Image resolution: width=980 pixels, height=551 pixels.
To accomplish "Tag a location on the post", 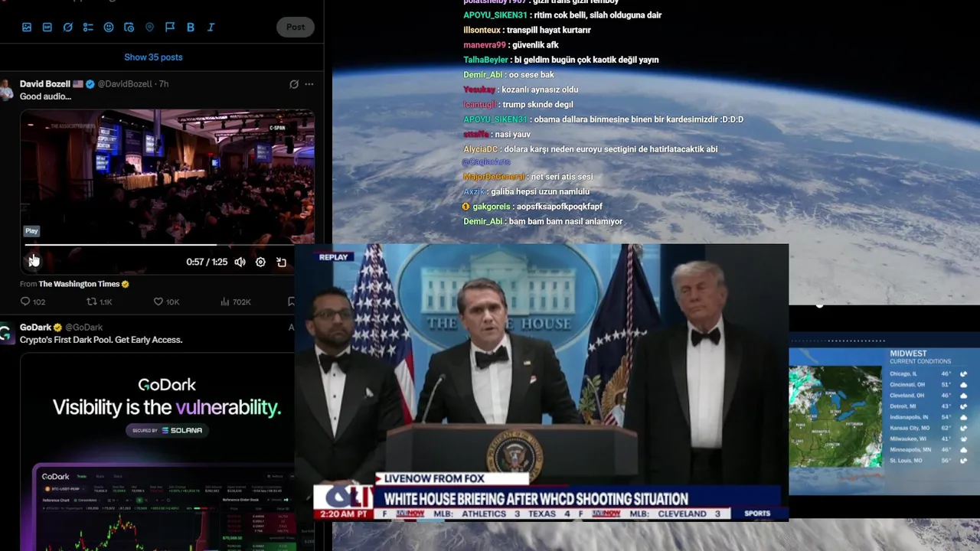I will click(149, 27).
